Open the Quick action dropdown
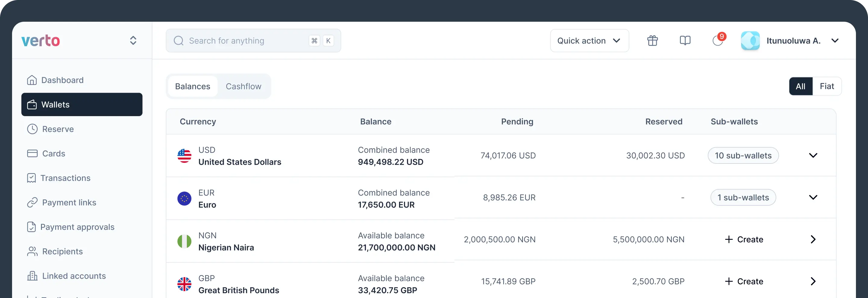This screenshot has width=868, height=298. point(589,40)
